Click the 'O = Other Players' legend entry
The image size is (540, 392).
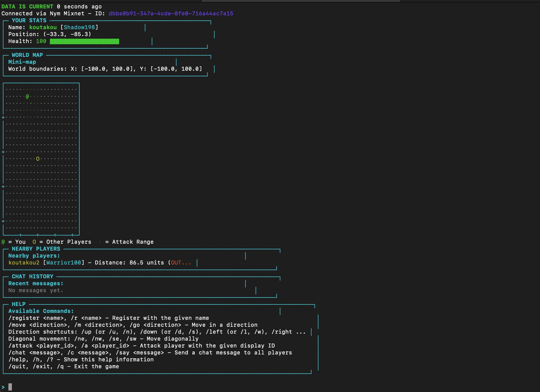(x=62, y=242)
